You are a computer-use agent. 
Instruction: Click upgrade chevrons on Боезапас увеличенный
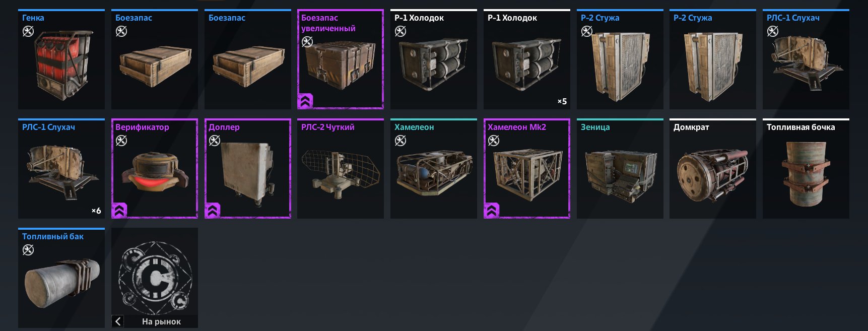tap(305, 101)
